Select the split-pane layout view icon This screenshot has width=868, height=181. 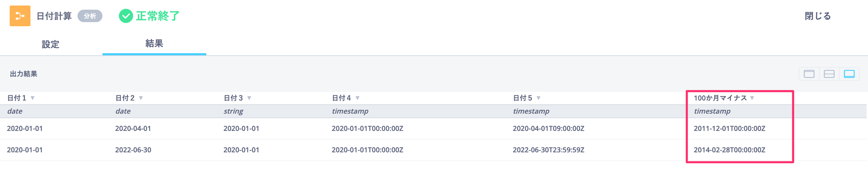pos(829,74)
